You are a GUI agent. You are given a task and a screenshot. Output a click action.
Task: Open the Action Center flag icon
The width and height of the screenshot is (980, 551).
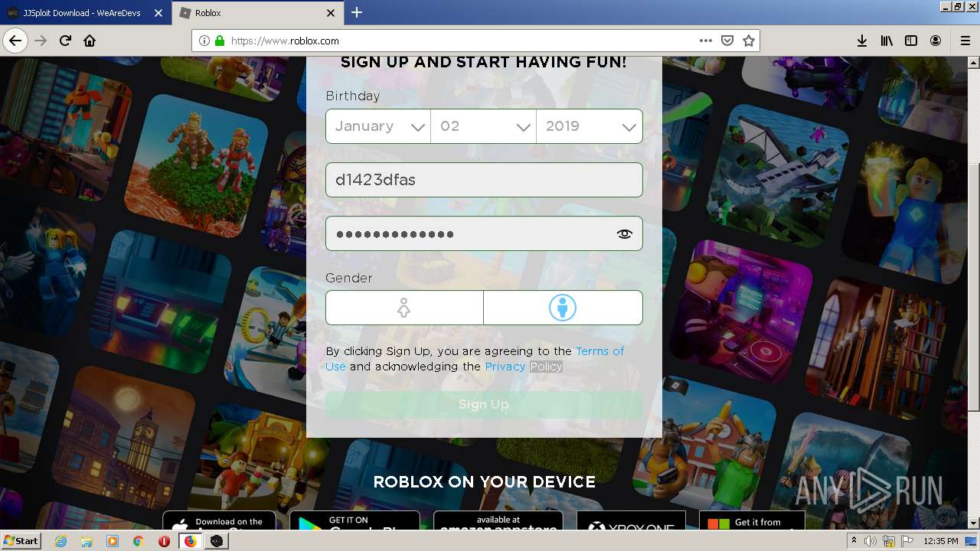point(907,541)
